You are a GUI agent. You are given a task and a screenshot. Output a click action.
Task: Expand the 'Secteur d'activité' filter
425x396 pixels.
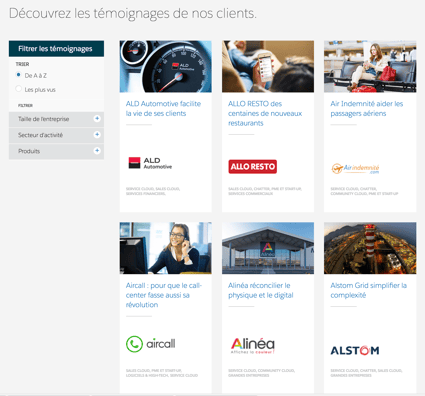pyautogui.click(x=56, y=135)
